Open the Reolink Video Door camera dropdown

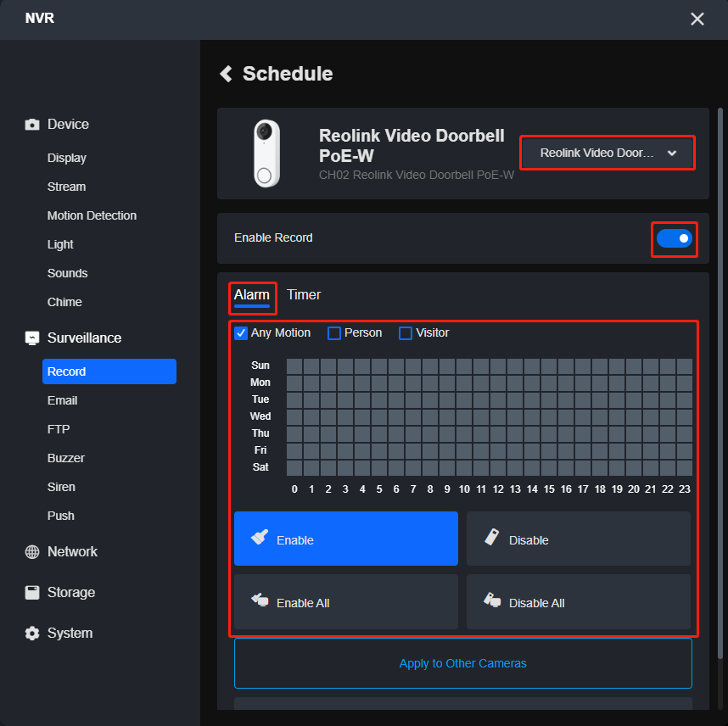(608, 153)
